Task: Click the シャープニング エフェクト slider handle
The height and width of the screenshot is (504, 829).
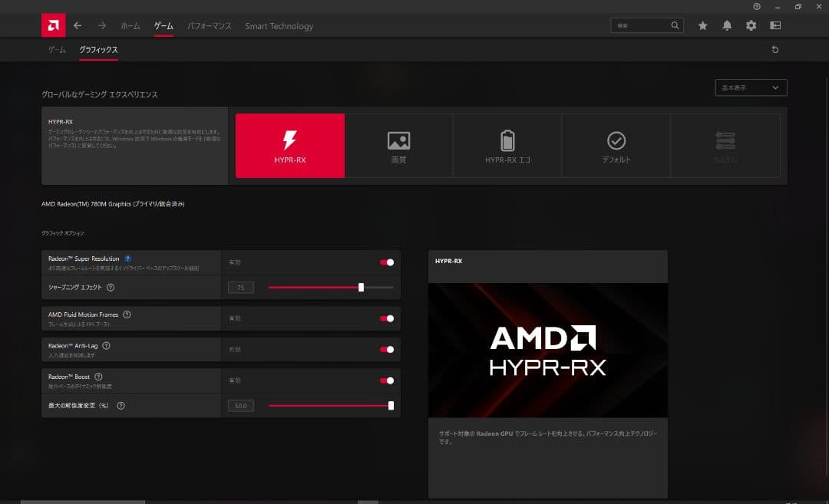Action: (361, 288)
